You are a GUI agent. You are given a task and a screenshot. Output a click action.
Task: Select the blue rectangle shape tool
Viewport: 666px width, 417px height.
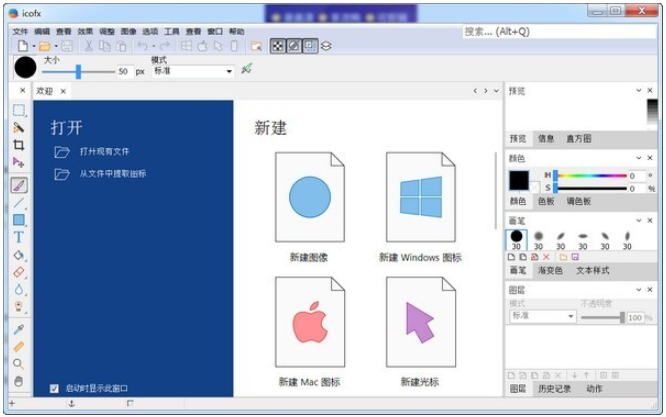coord(19,220)
